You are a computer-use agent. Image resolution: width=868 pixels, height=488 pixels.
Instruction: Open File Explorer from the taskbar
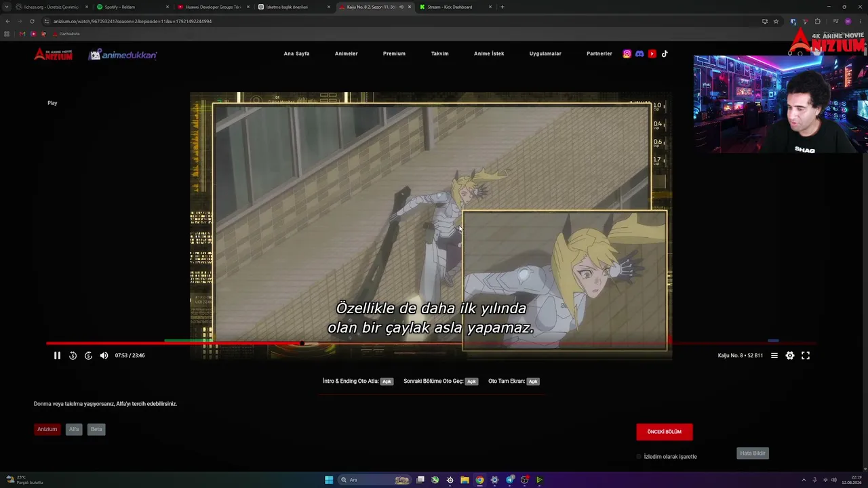[465, 480]
